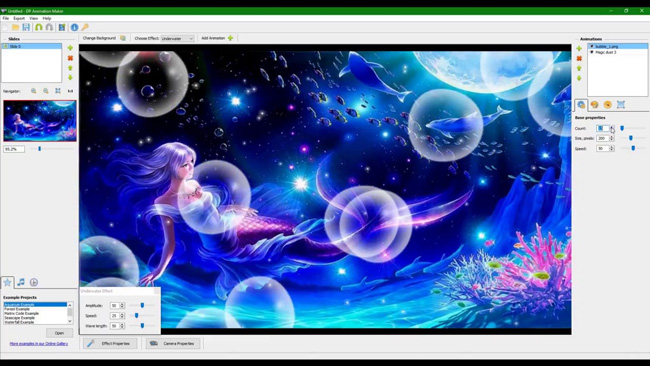This screenshot has height=366, width=650.
Task: Move the slide up with the green up arrow
Action: [70, 68]
